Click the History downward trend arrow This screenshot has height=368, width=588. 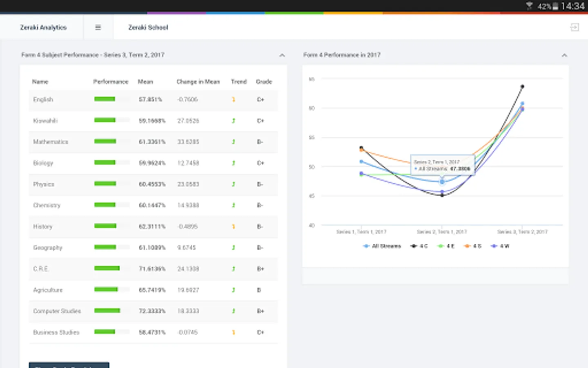234,227
